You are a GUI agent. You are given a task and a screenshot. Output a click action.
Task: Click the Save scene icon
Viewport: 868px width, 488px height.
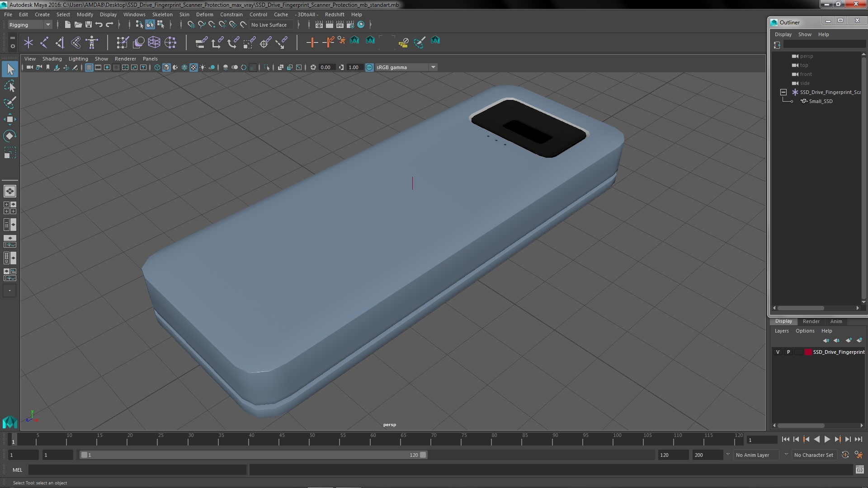(89, 25)
